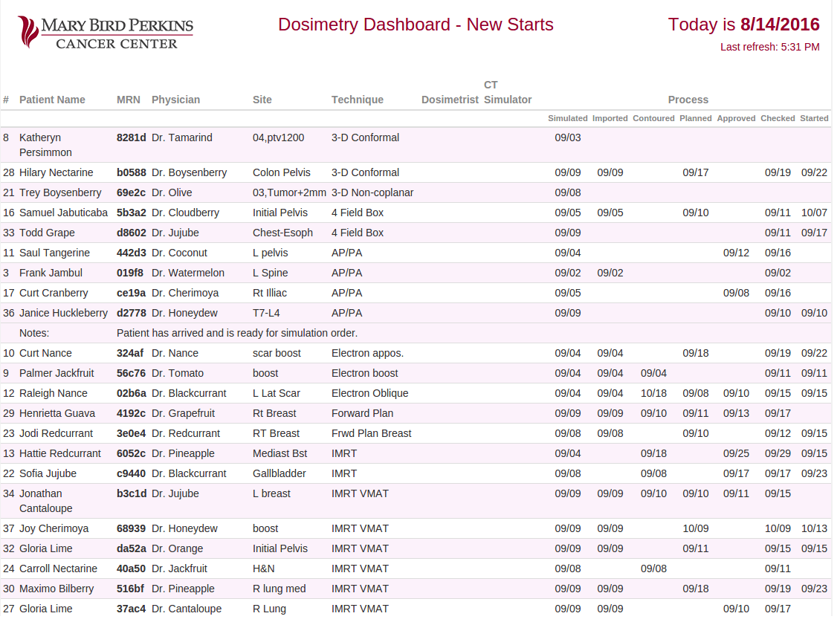Click the CT Simulator column header
Viewport: 840px width, 622px height.
[508, 92]
